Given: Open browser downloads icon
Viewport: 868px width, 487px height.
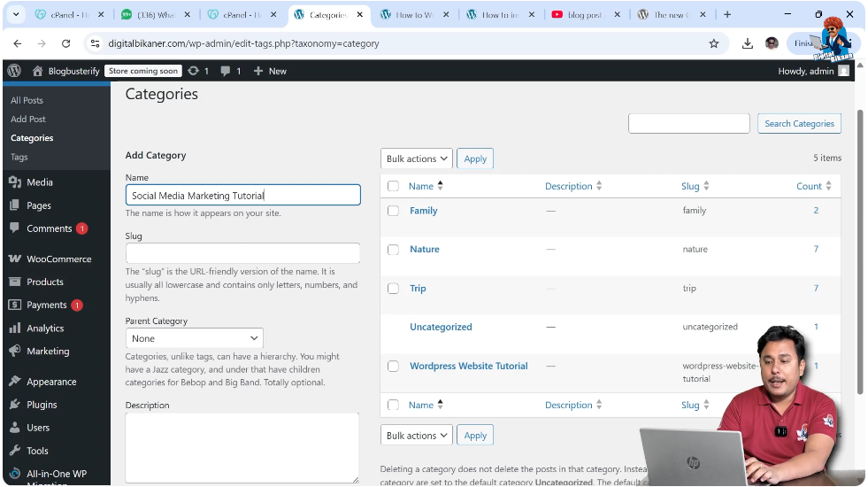Looking at the screenshot, I should coord(748,43).
